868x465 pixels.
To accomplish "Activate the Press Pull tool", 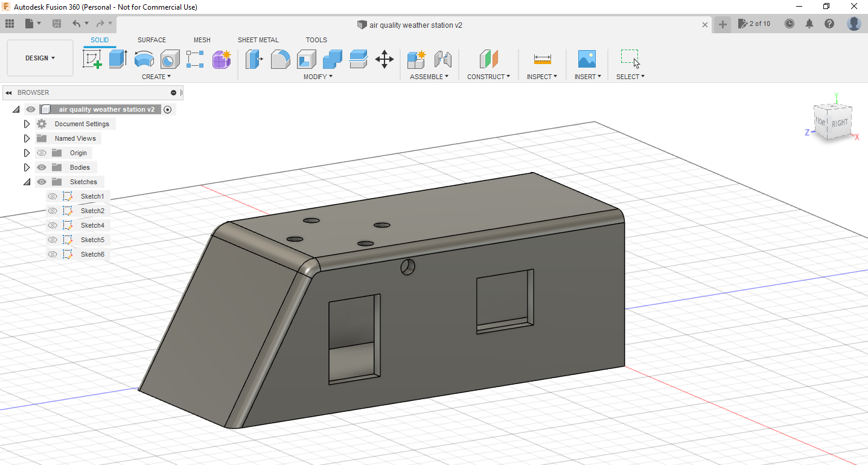I will point(254,59).
